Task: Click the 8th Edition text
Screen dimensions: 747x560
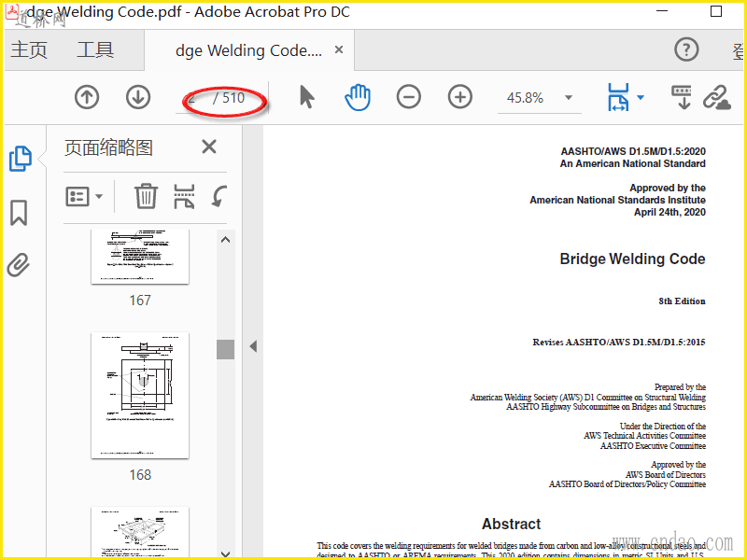Action: pos(682,301)
